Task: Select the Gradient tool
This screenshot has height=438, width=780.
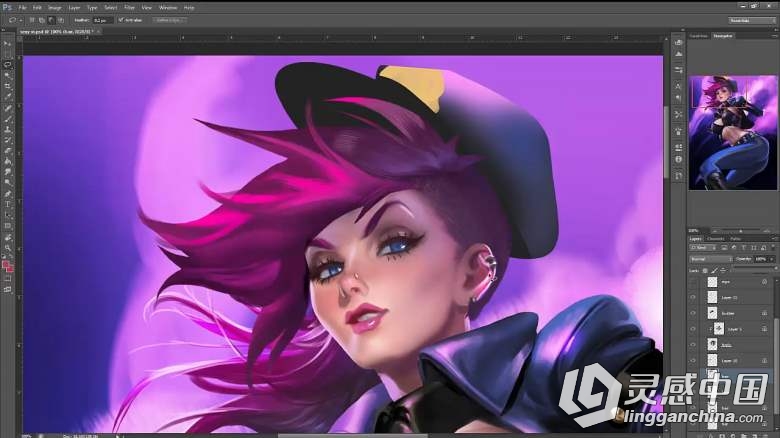Action: pos(7,161)
